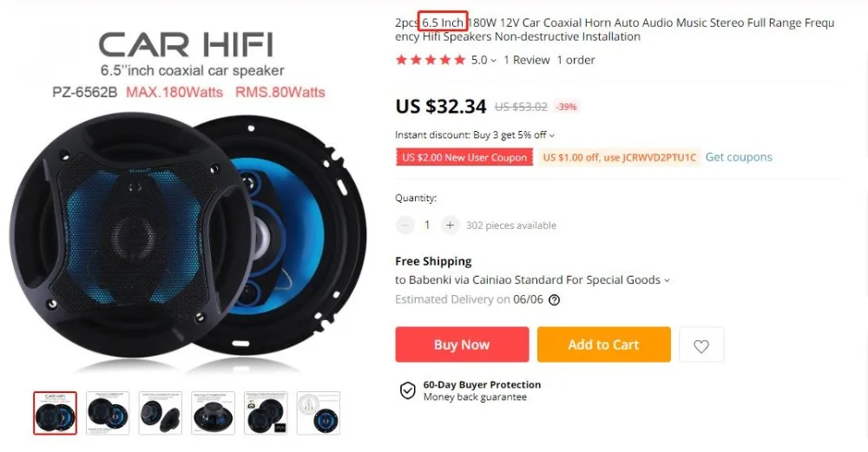Open the Get coupons link
Viewport: 868px width, 452px height.
pos(739,157)
